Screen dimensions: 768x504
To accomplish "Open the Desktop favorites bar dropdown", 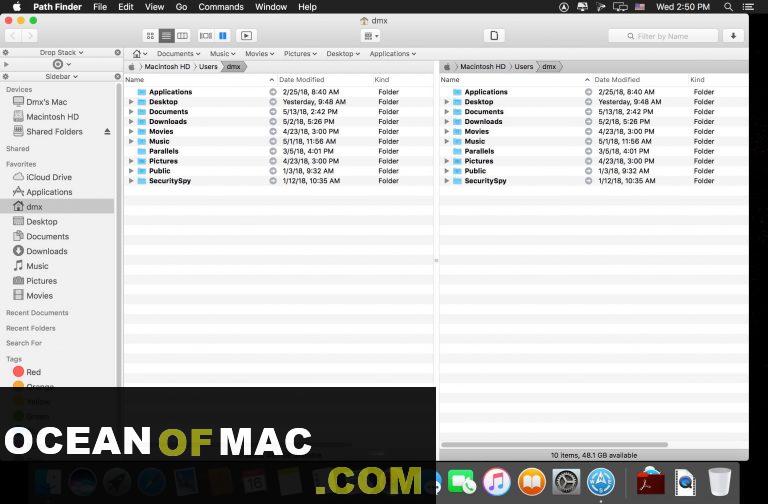I will pyautogui.click(x=343, y=54).
